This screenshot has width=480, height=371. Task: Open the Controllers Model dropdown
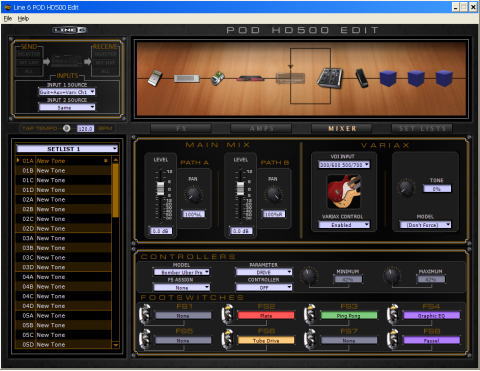(182, 272)
